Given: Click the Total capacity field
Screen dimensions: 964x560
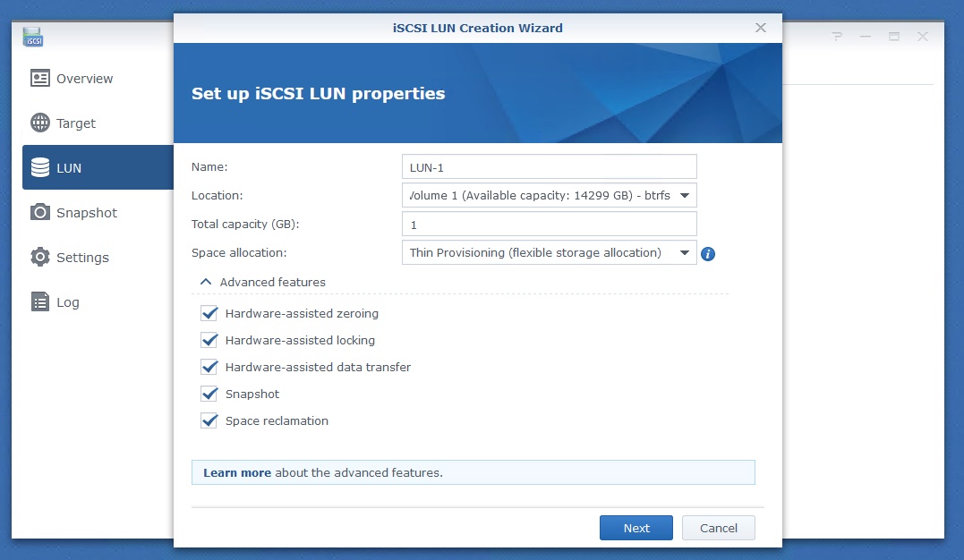Looking at the screenshot, I should click(549, 225).
